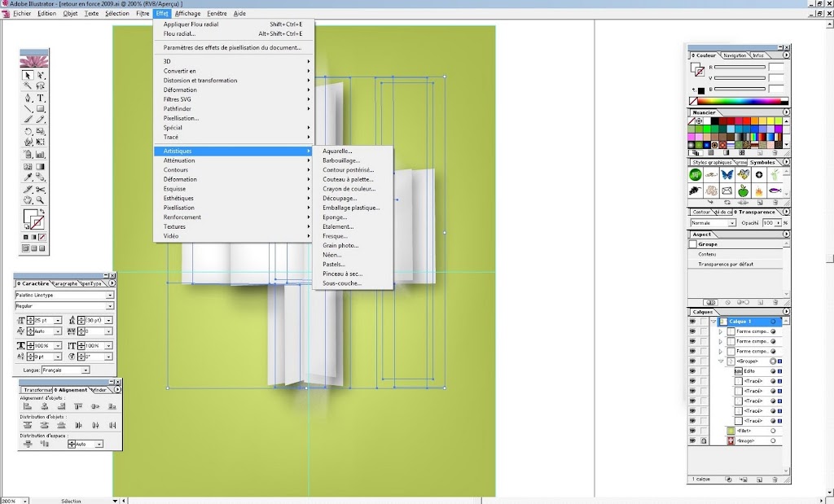Select the Type tool
Image resolution: width=834 pixels, height=504 pixels.
(41, 99)
